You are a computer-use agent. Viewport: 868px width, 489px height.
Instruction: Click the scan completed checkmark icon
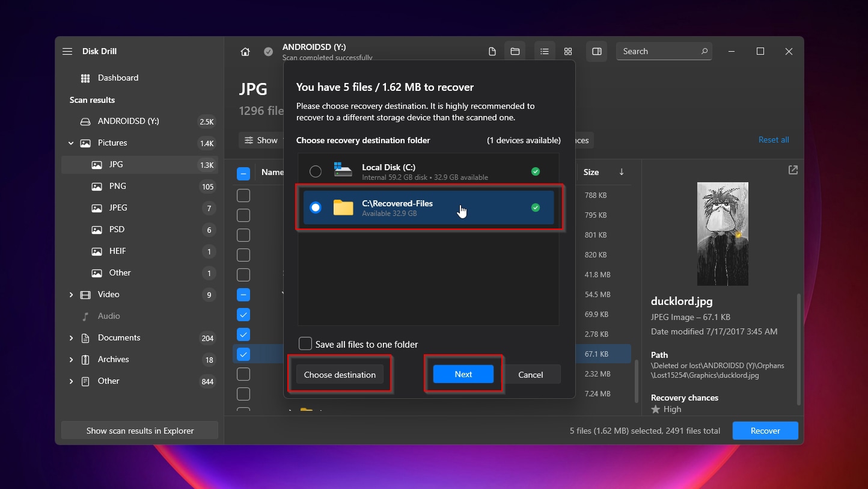269,52
